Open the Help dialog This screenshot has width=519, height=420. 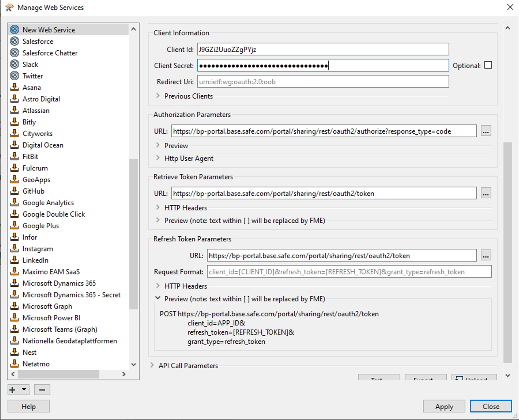coord(28,406)
